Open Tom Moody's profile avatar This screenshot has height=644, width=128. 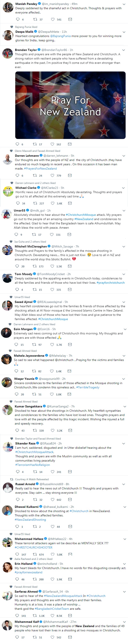click(x=7, y=278)
